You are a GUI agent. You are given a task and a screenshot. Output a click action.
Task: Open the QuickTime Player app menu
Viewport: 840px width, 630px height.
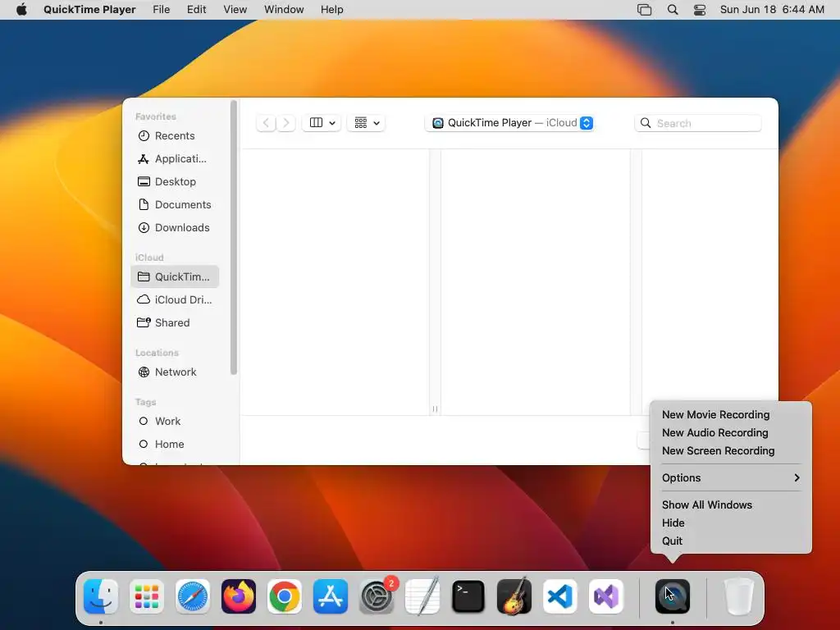coord(89,10)
